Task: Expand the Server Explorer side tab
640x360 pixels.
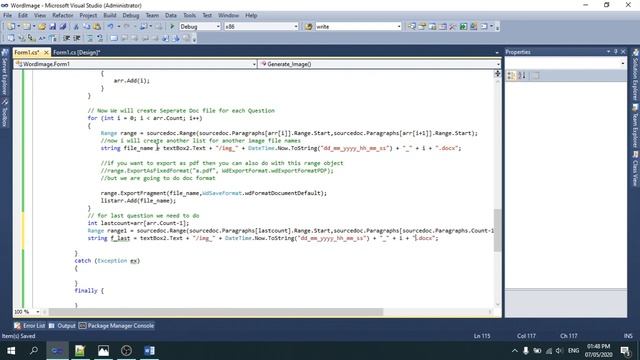Action: (x=5, y=72)
